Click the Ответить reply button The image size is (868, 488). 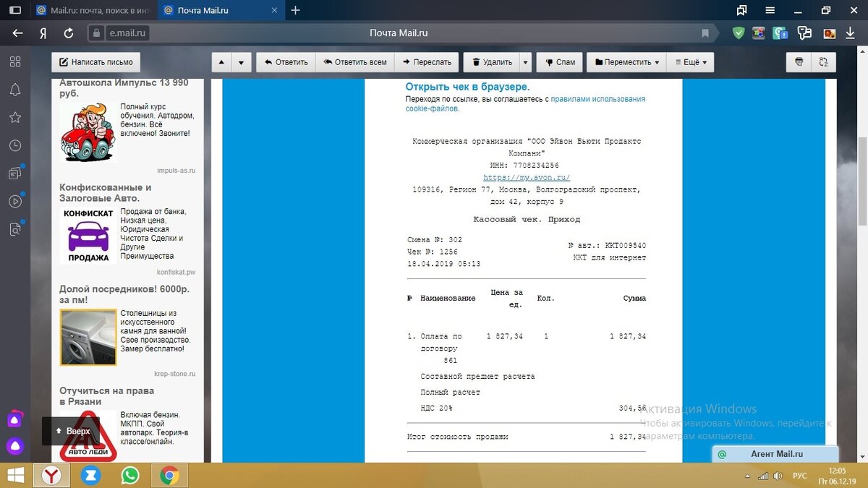click(x=286, y=62)
